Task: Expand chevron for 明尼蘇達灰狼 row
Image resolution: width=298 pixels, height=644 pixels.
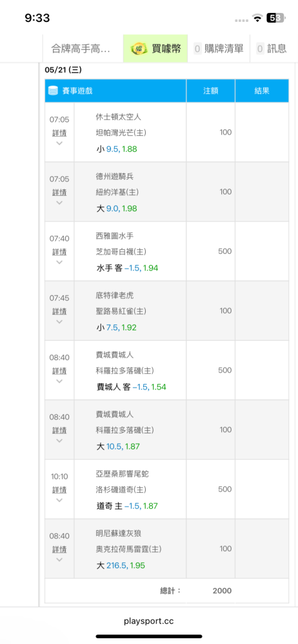Action: pos(59,560)
